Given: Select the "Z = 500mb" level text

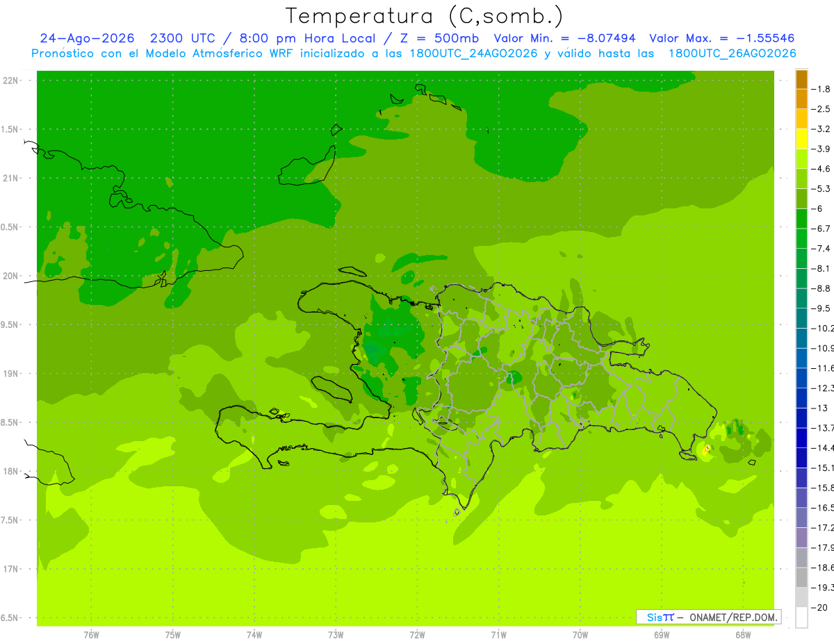Looking at the screenshot, I should tap(439, 39).
